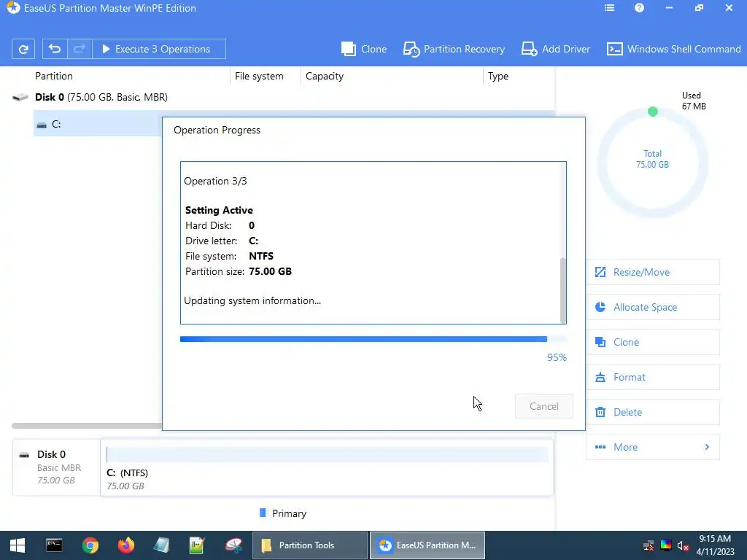
Task: Click the operation progress bar
Action: tap(373, 339)
